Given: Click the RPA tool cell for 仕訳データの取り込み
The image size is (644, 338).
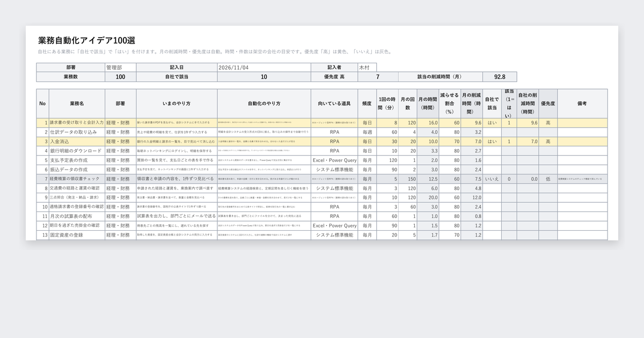Looking at the screenshot, I should point(334,132).
